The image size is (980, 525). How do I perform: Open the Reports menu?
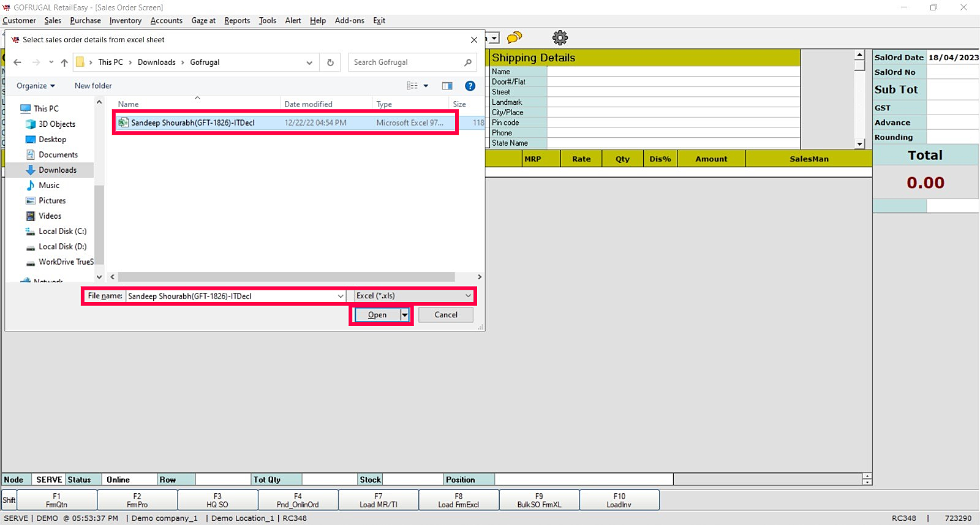(237, 20)
